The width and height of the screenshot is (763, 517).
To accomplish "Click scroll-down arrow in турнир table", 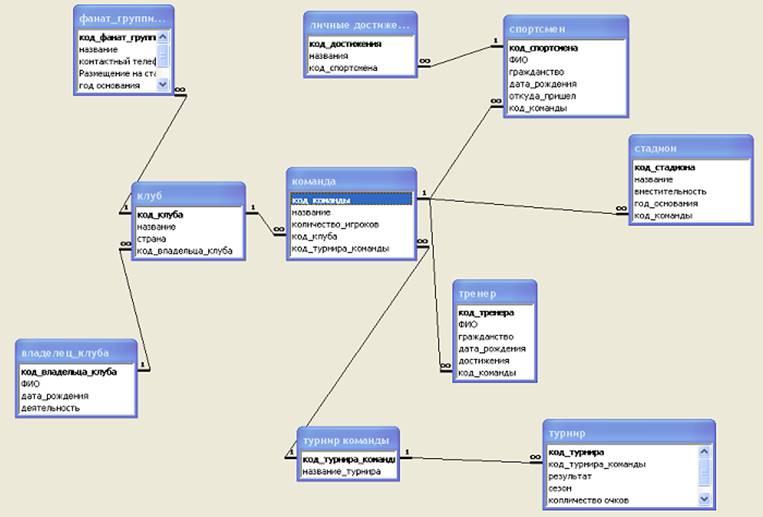I will [x=704, y=498].
